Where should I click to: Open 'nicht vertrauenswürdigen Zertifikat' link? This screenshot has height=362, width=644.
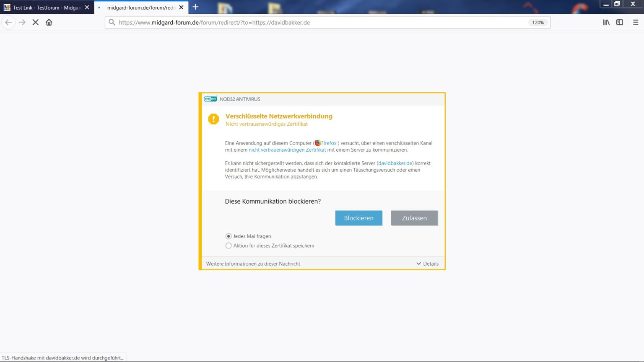(287, 150)
